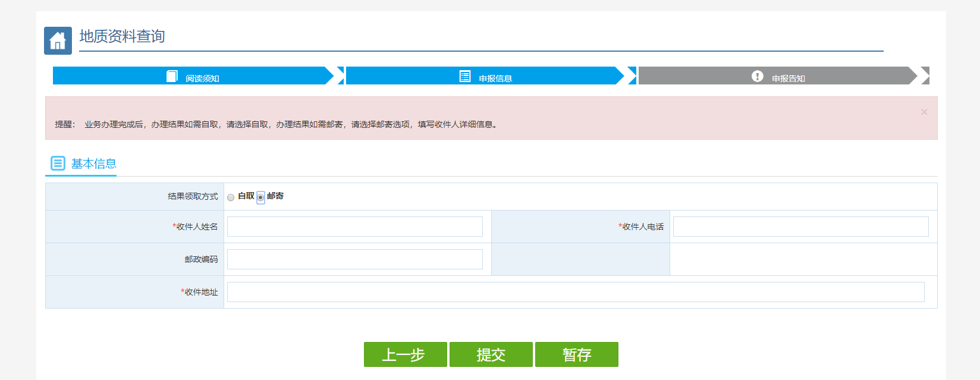Click the book icon in the 阅读须知 step

172,76
